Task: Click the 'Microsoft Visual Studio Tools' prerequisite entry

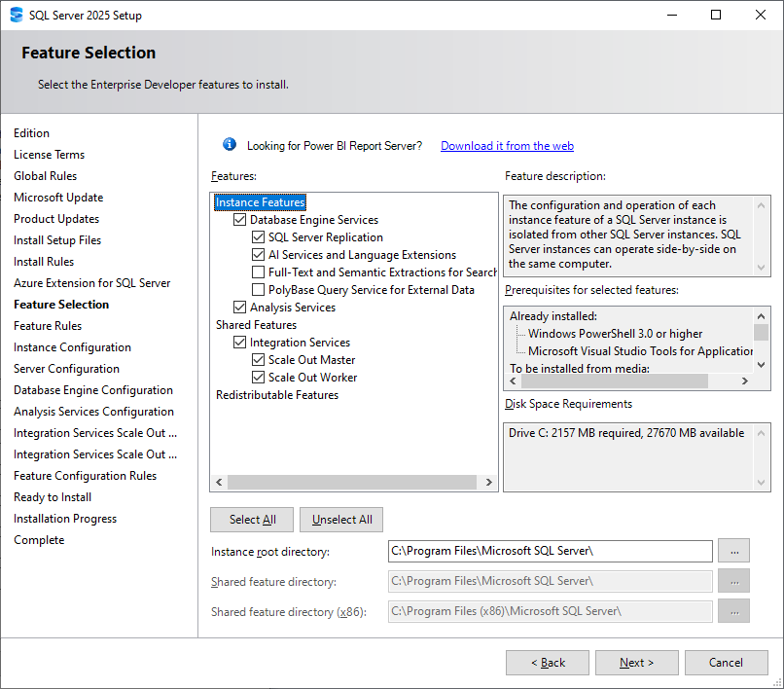Action: click(x=640, y=351)
